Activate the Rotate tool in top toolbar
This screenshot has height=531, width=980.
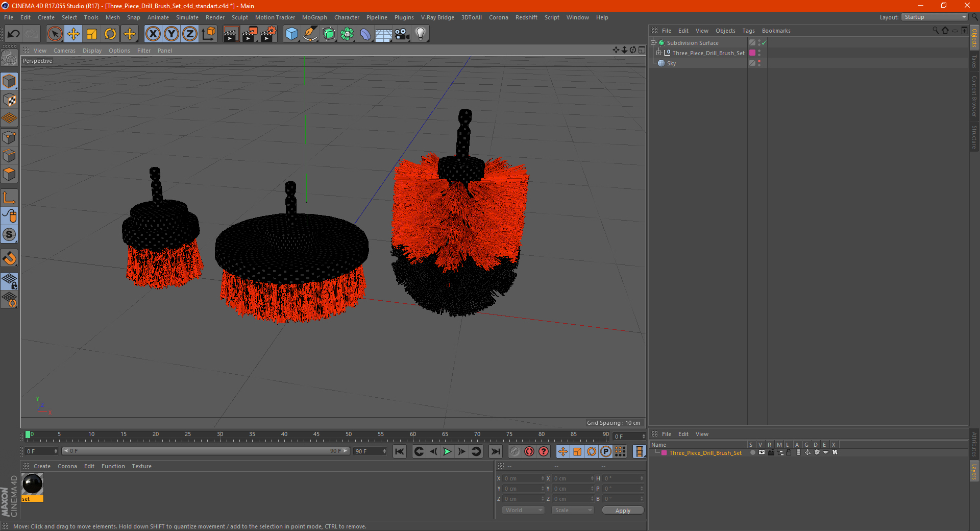[x=110, y=34]
